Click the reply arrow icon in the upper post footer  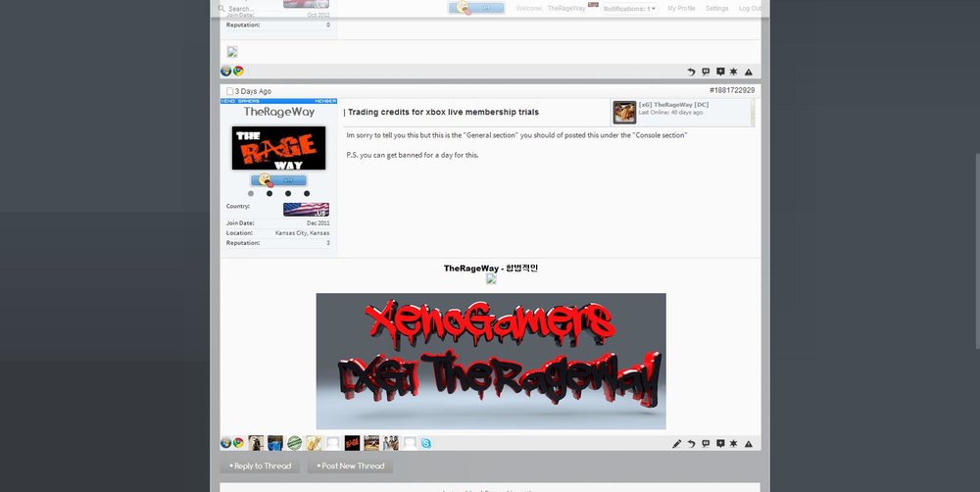pos(691,72)
